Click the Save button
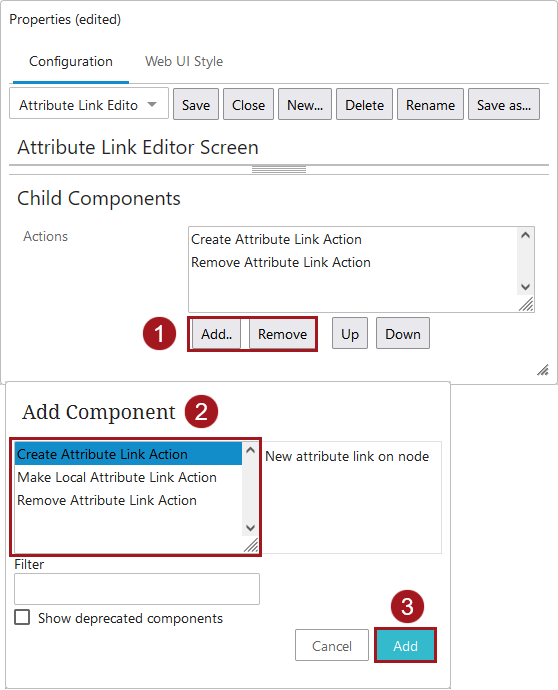558x690 pixels. click(x=196, y=105)
